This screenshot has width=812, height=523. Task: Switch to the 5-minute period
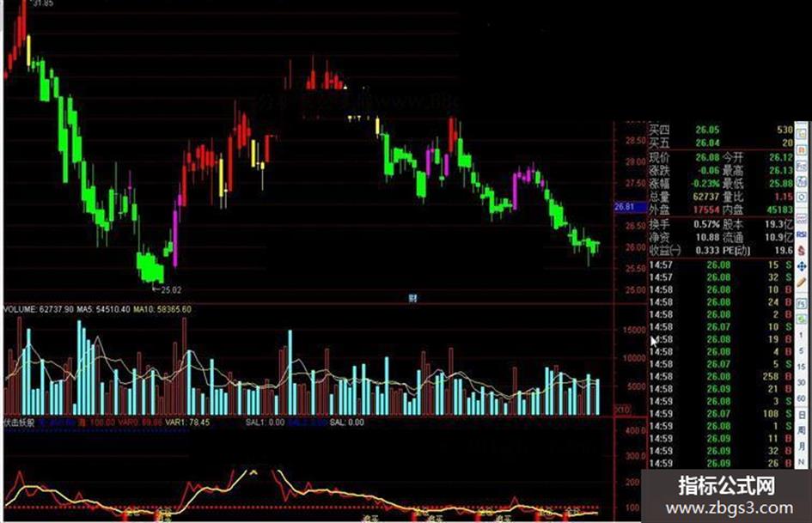(802, 351)
